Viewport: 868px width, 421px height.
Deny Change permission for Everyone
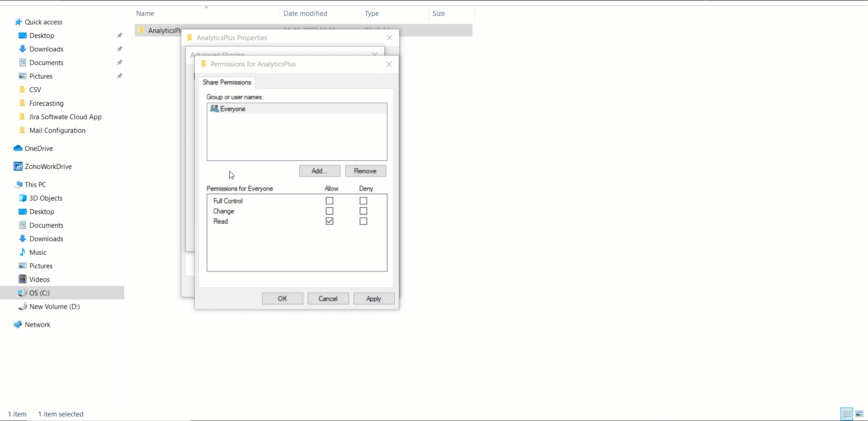(363, 211)
